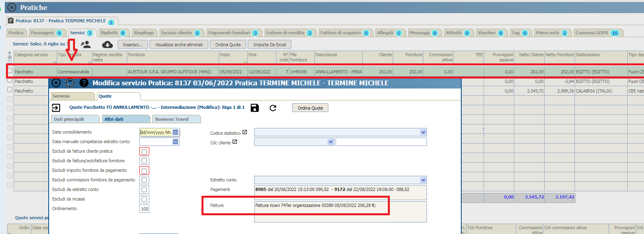Open Cdc cliente external link icon
The width and height of the screenshot is (644, 234).
click(235, 142)
